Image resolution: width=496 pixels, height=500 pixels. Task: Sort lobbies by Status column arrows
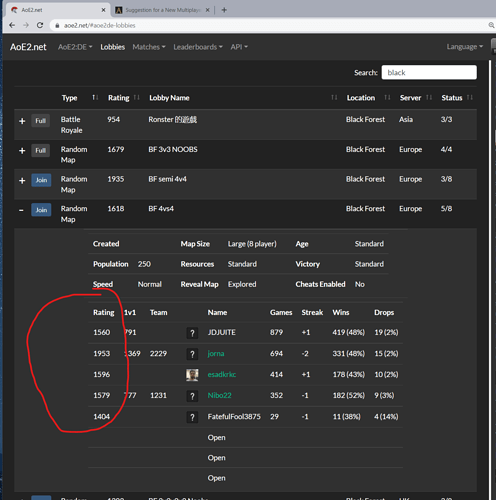click(x=470, y=97)
